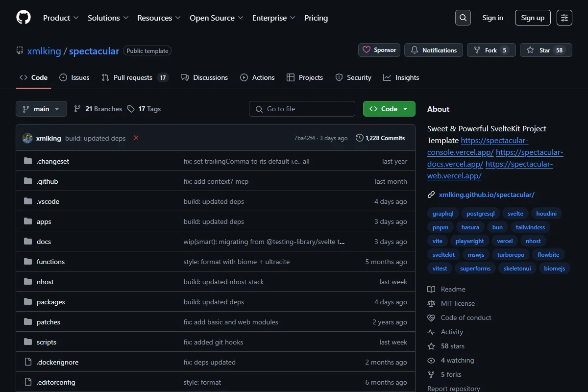Open the .dockerignore file icon
588x392 pixels.
28,362
